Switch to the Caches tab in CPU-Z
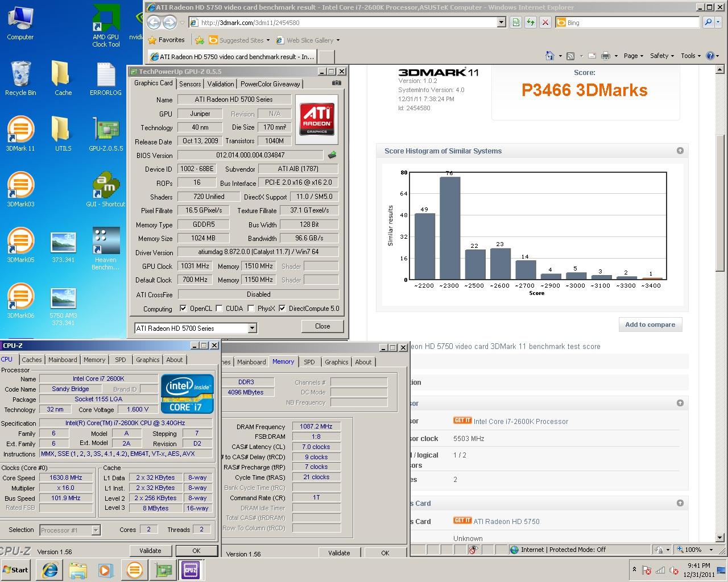The height and width of the screenshot is (582, 728). 32,360
